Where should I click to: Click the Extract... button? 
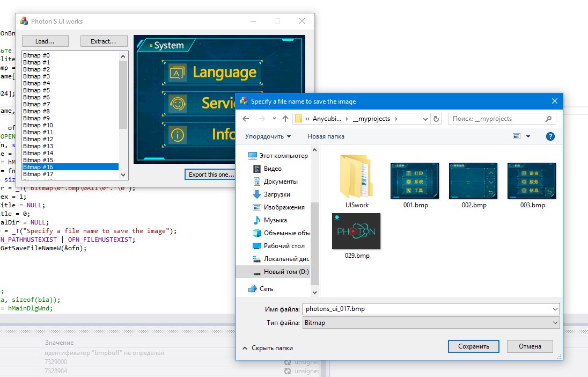pyautogui.click(x=104, y=41)
